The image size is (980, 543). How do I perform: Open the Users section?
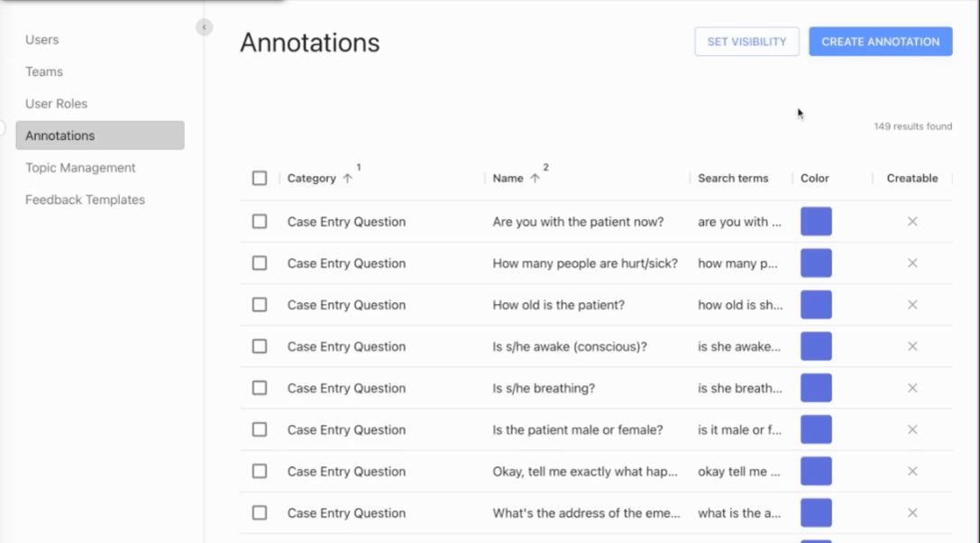[42, 40]
